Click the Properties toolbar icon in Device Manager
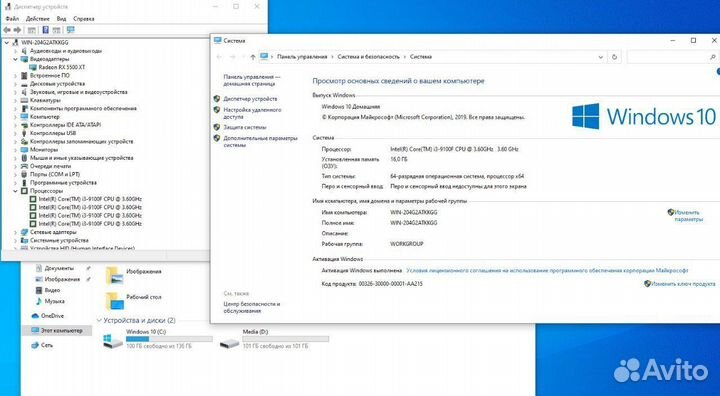Viewport: 720px width, 396px height. coord(31,30)
